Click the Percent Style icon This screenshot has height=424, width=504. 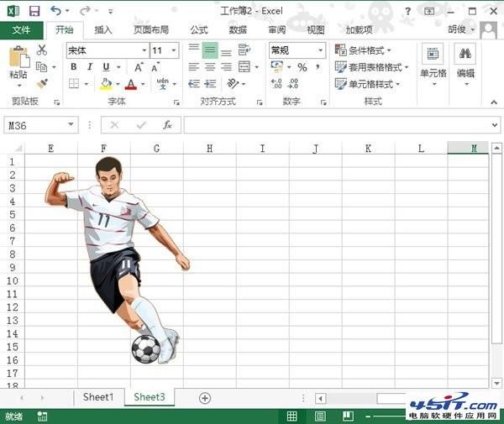point(302,67)
